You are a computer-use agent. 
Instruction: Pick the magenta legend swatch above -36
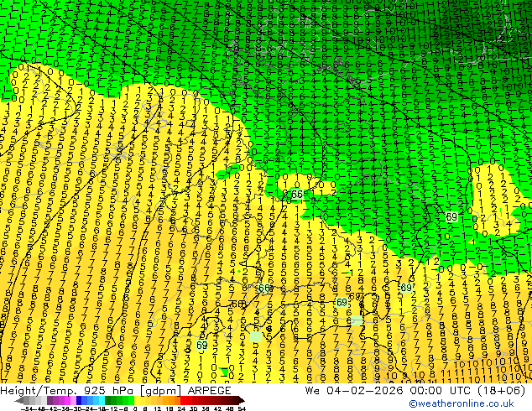(x=67, y=400)
